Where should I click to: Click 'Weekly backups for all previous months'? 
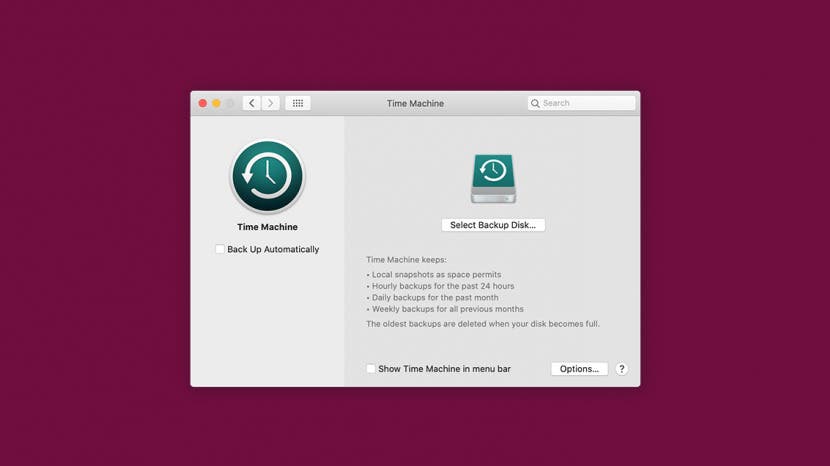click(445, 309)
